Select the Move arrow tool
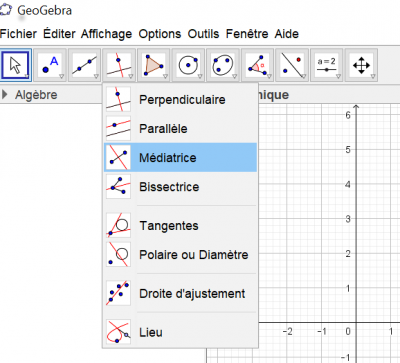Image resolution: width=400 pixels, height=363 pixels. tap(16, 65)
